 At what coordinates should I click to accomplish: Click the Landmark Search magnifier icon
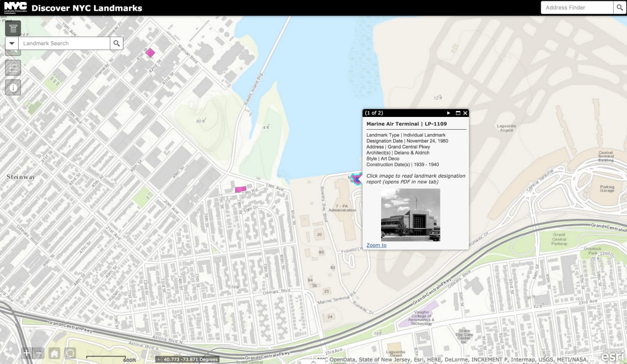[117, 43]
